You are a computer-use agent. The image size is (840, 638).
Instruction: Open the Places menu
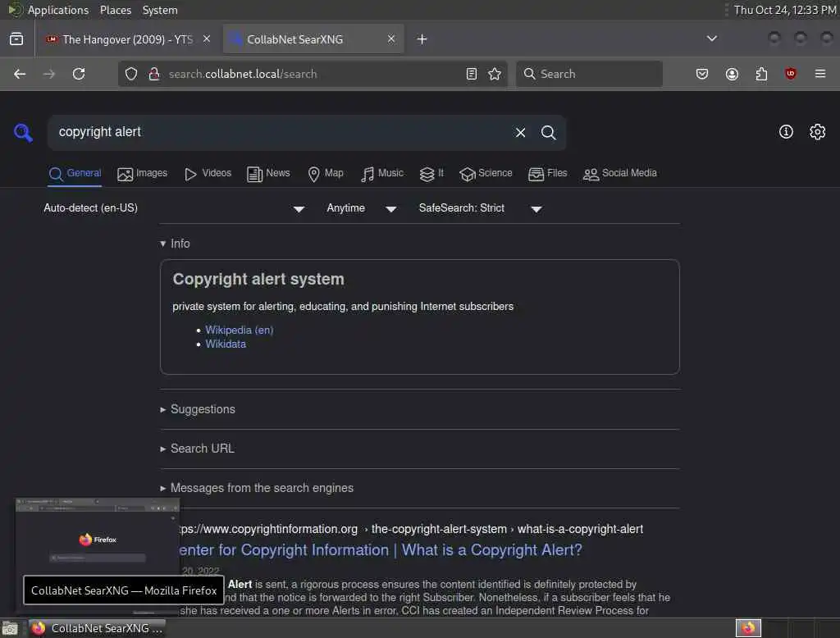(x=116, y=10)
